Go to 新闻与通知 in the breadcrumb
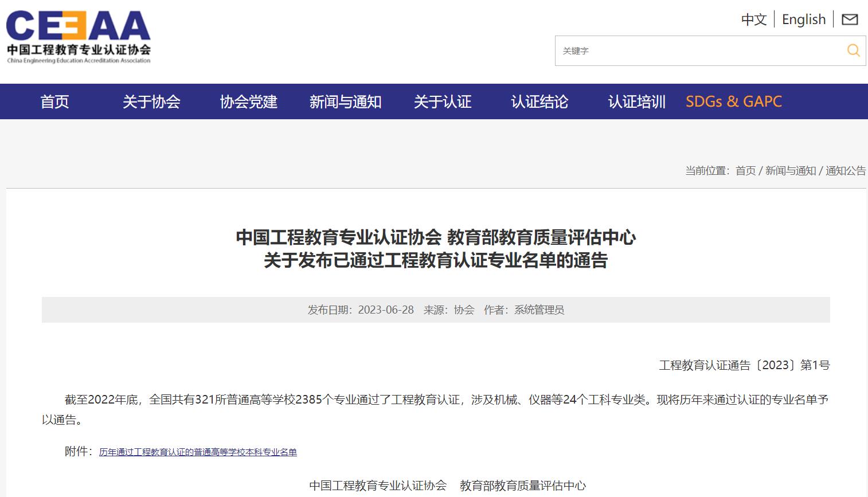 click(x=791, y=171)
